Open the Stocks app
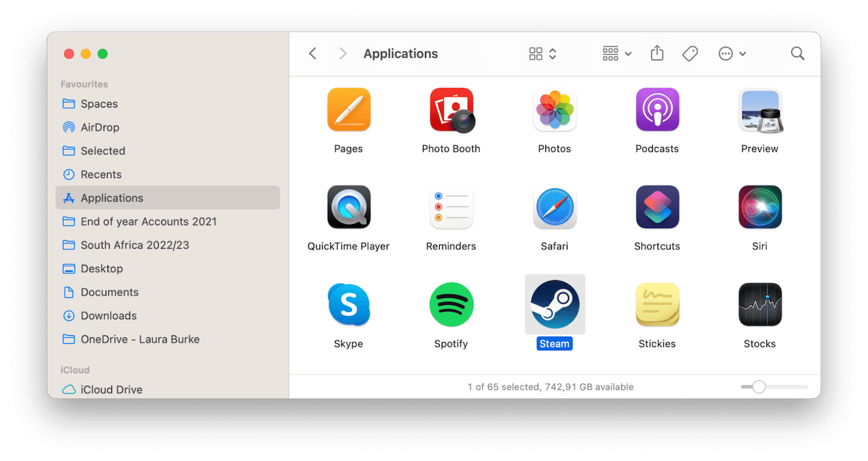 759,304
